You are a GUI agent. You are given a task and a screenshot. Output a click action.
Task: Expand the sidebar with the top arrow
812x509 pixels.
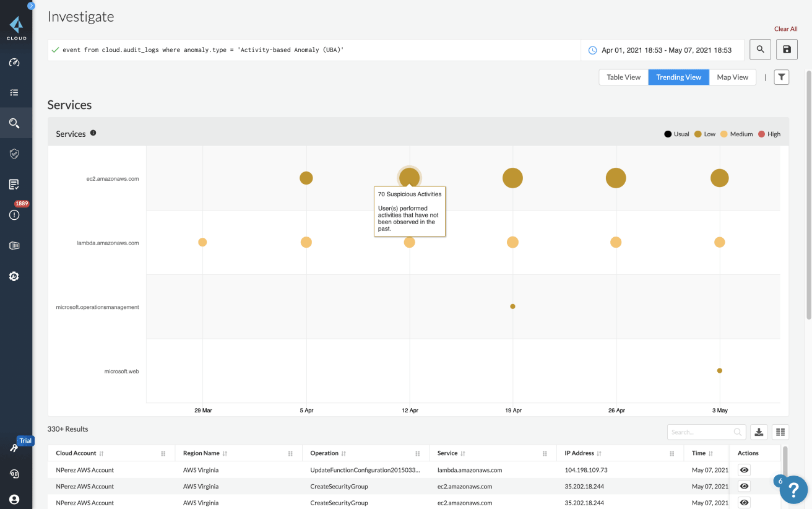31,6
